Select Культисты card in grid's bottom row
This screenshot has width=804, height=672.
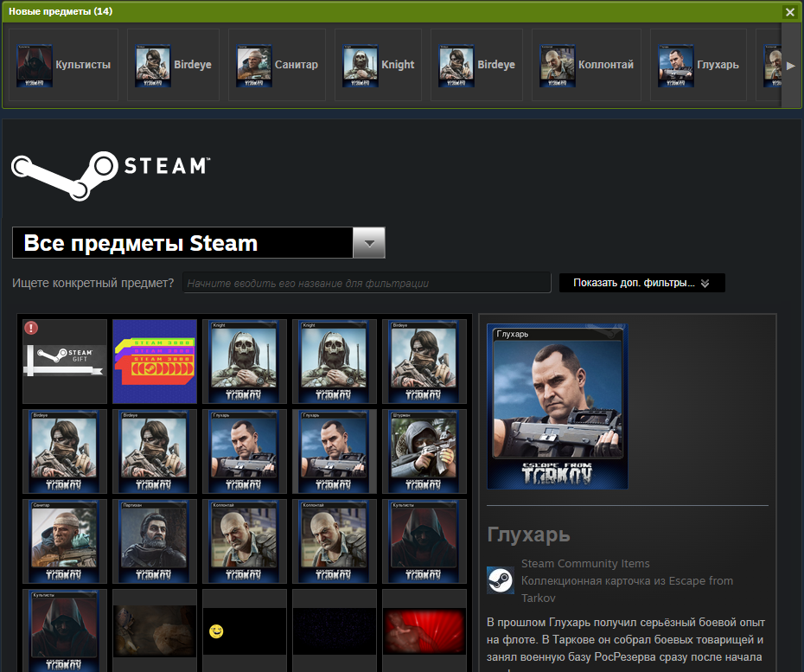point(65,631)
